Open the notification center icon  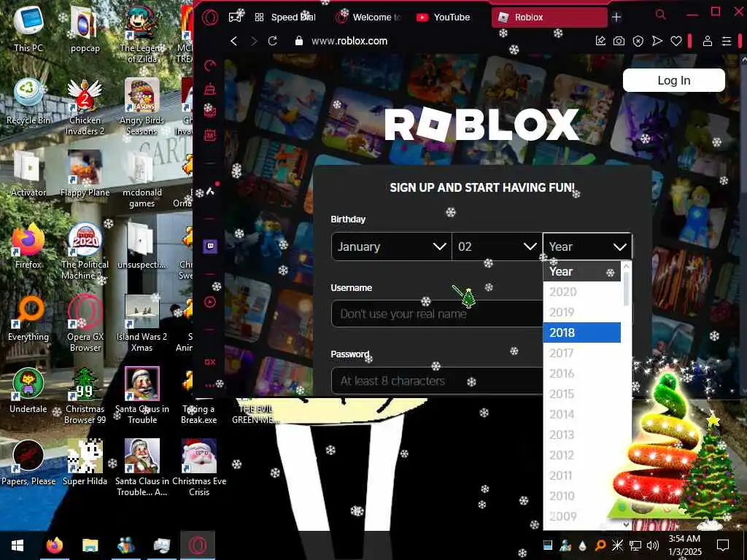click(x=723, y=545)
